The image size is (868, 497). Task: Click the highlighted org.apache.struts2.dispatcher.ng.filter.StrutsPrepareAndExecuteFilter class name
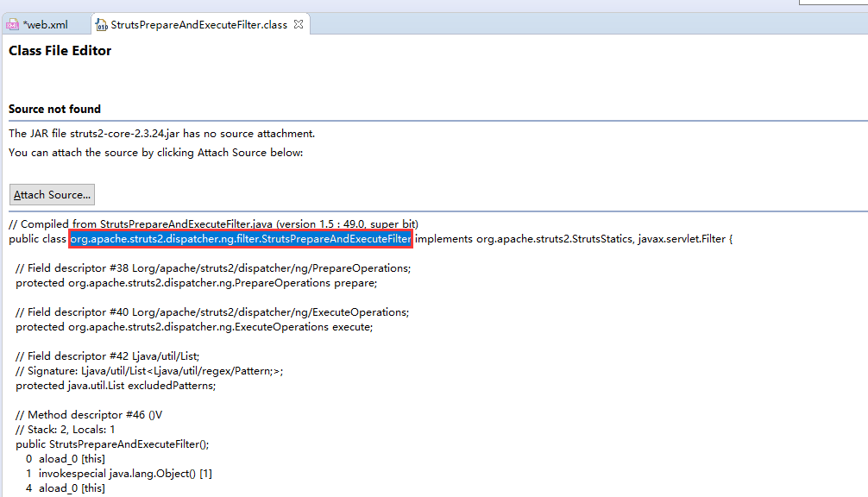click(240, 239)
